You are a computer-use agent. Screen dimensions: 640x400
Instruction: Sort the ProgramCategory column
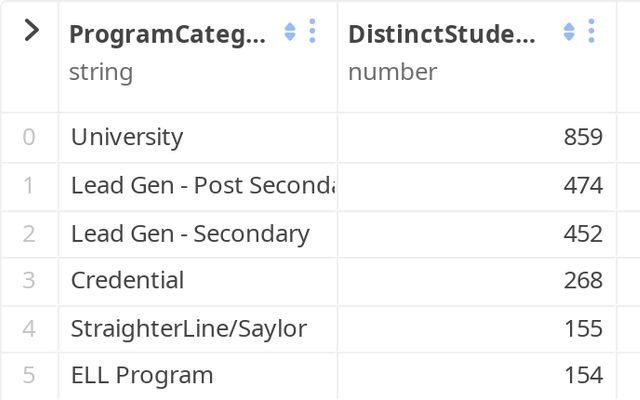click(x=290, y=32)
